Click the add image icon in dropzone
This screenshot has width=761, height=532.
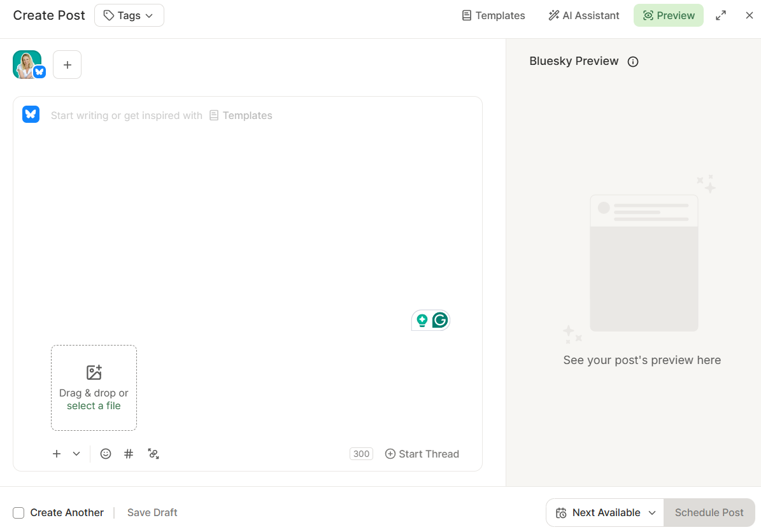[x=94, y=372]
